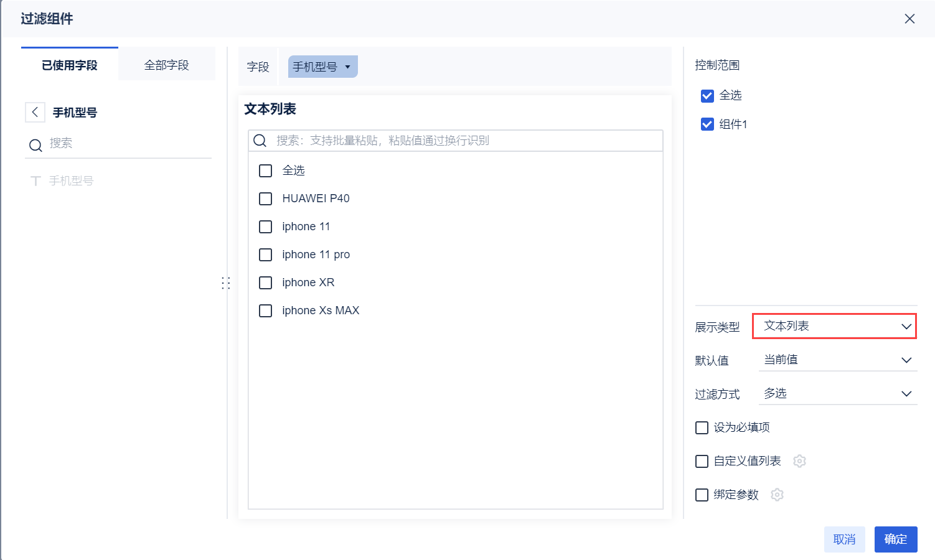Open the 展示类型 dropdown
935x560 pixels.
pyautogui.click(x=834, y=326)
